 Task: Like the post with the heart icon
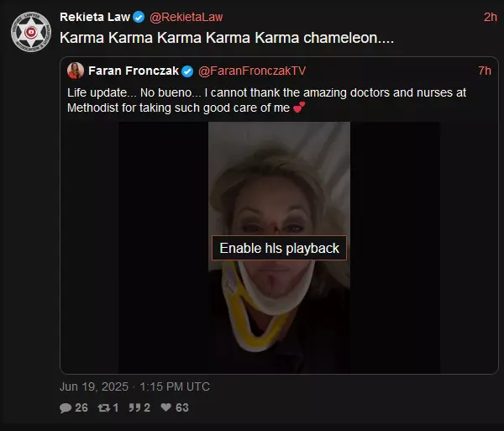pyautogui.click(x=165, y=407)
